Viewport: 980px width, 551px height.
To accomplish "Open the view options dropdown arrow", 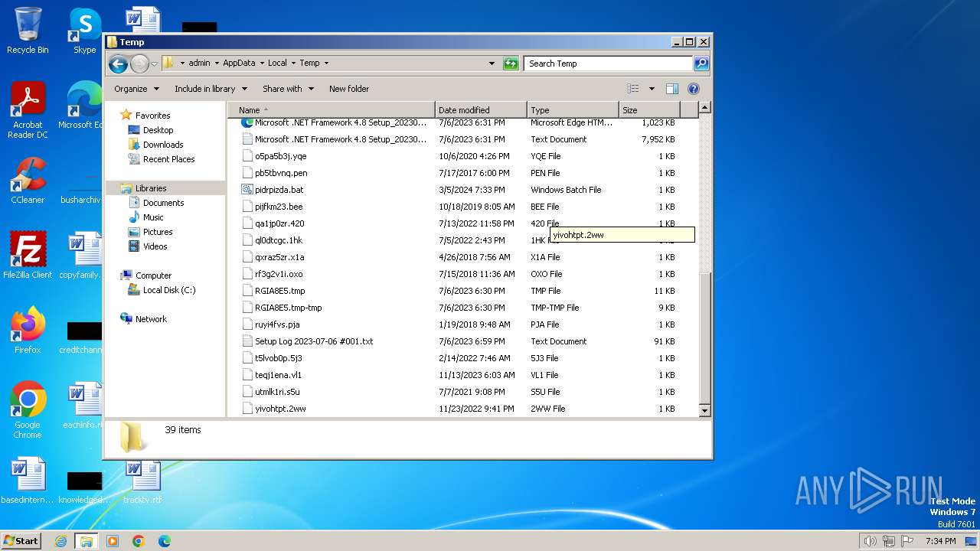I will [652, 89].
